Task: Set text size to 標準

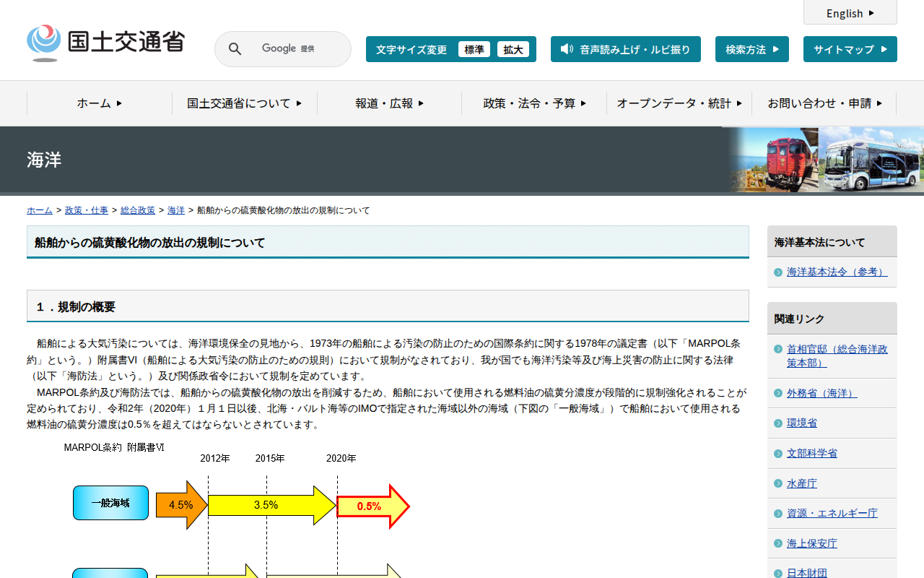Action: point(474,49)
